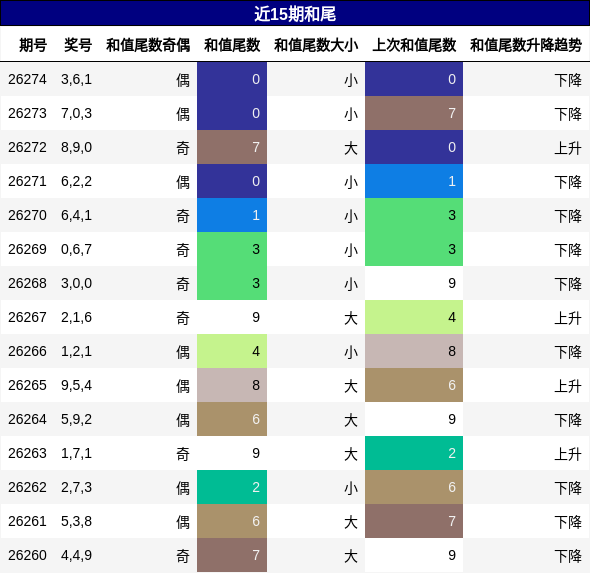Select period number 26268
Screen dimensions: 590x573
pos(27,283)
